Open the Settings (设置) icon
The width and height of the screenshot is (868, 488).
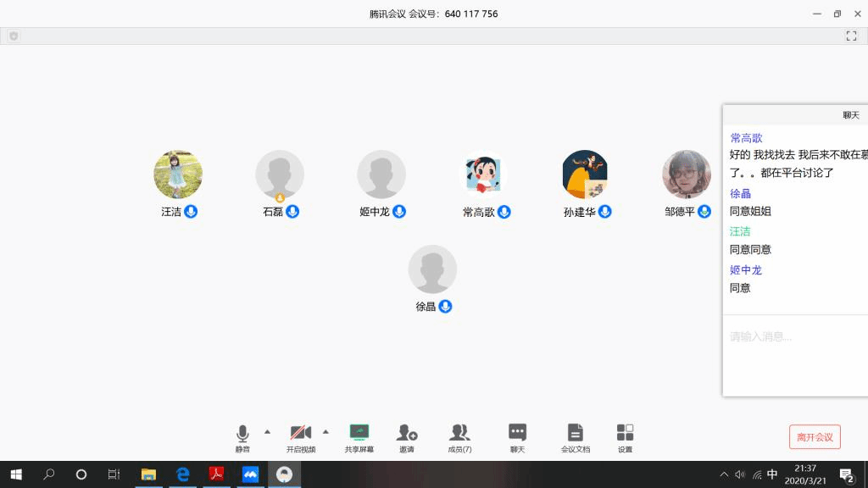click(625, 433)
